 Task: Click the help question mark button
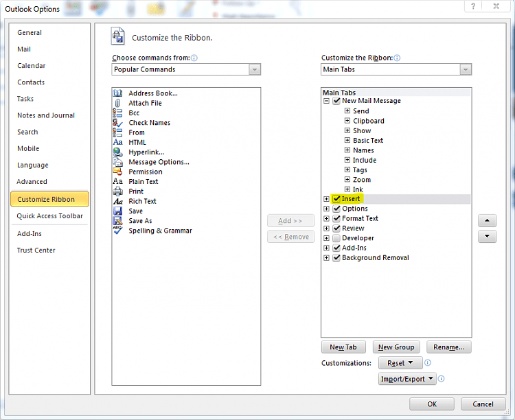coord(473,6)
